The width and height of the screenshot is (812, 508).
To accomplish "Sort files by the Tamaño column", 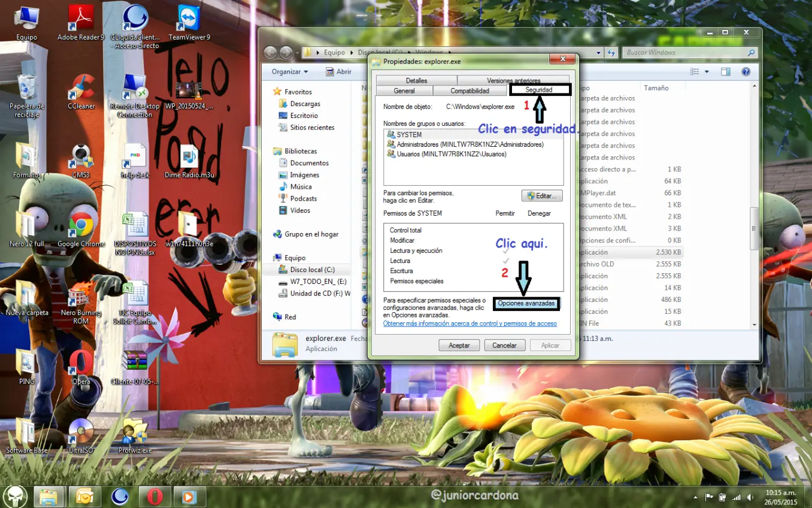I will (656, 87).
